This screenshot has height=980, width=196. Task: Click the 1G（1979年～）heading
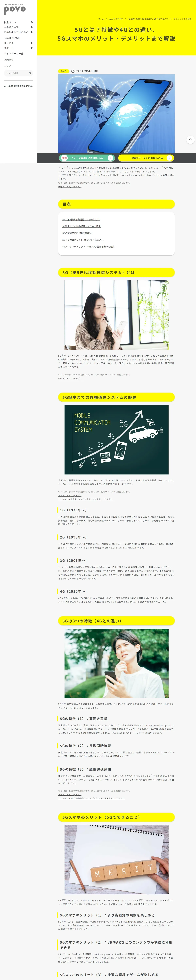coord(73,510)
